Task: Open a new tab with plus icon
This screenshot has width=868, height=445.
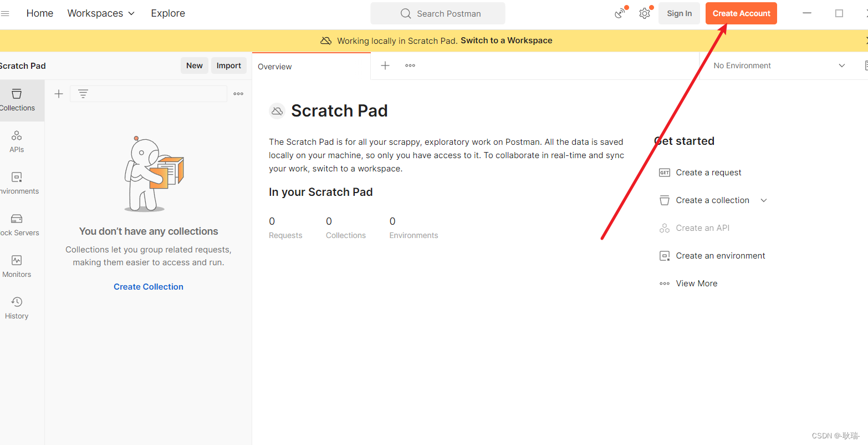Action: point(385,65)
